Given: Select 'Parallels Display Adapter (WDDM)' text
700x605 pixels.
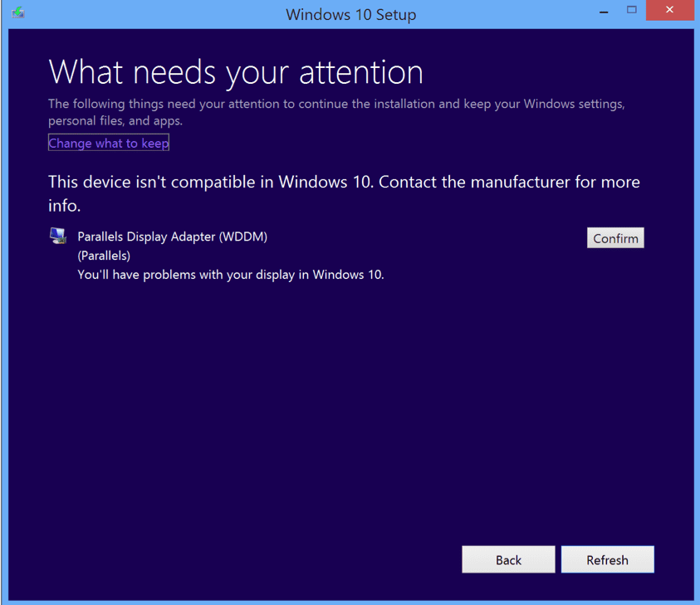Looking at the screenshot, I should [173, 237].
